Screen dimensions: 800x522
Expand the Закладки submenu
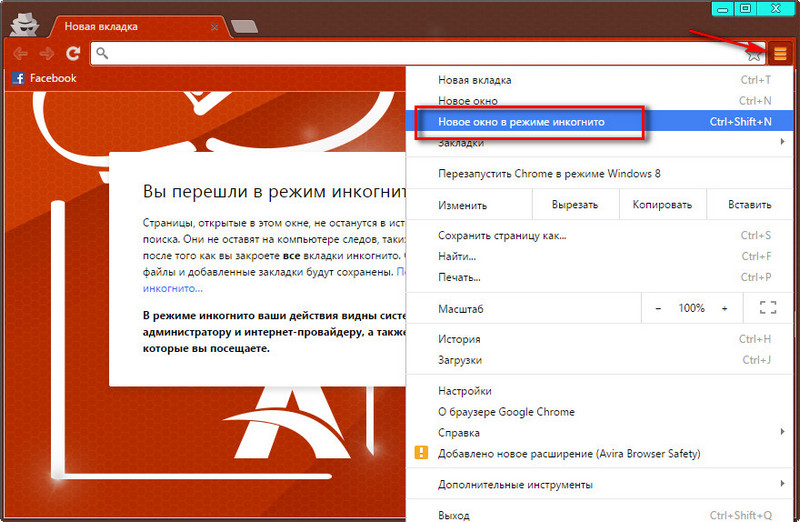(x=599, y=142)
